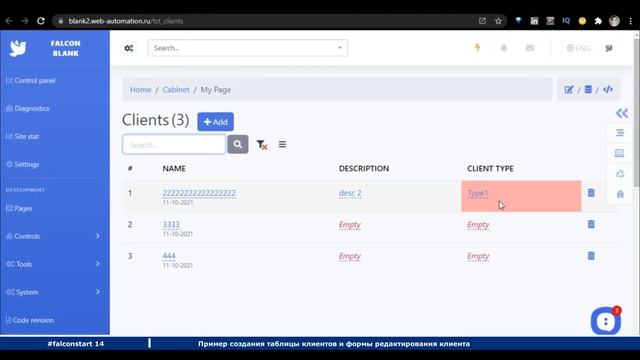Expand the System sidebar section
Image resolution: width=640 pixels, height=360 pixels.
(x=53, y=292)
